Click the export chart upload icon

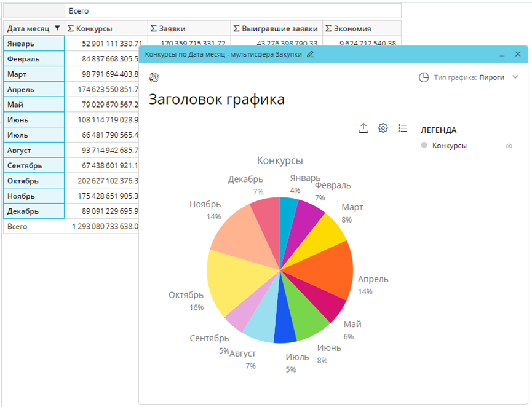click(363, 128)
